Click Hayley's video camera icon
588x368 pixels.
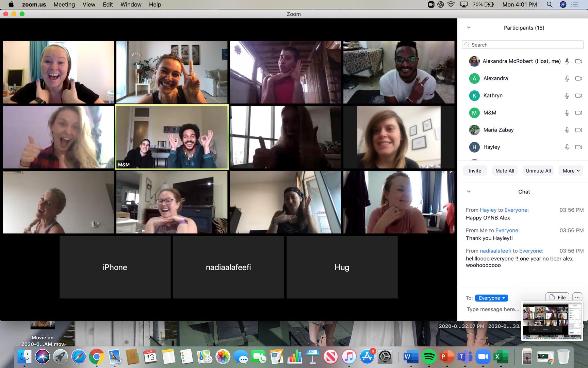pos(578,147)
